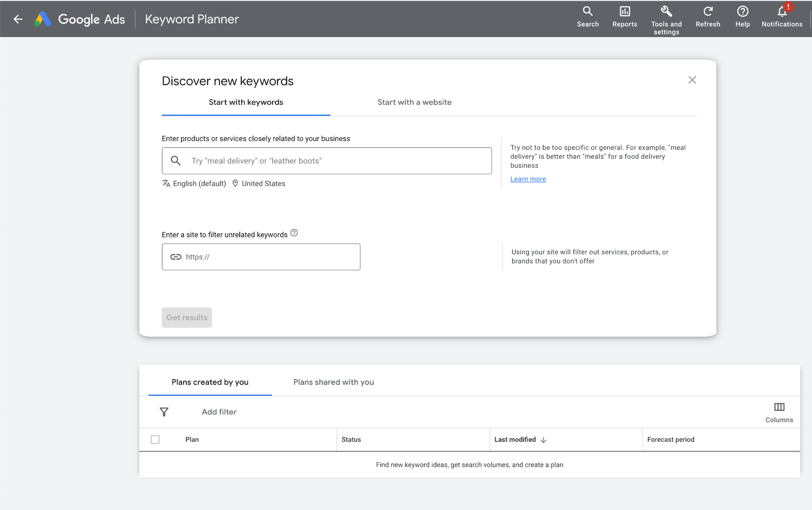Viewport: 812px width, 510px height.
Task: Click the Learn more link
Action: (x=528, y=179)
